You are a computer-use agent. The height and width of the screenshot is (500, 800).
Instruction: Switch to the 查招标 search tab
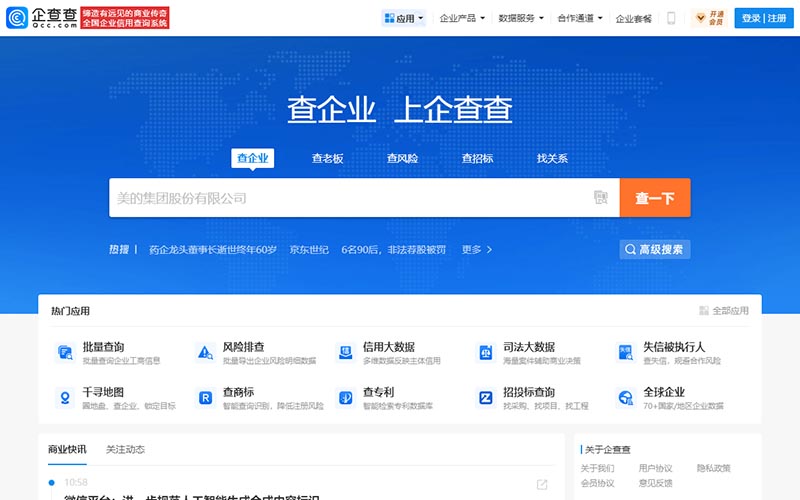coord(478,159)
